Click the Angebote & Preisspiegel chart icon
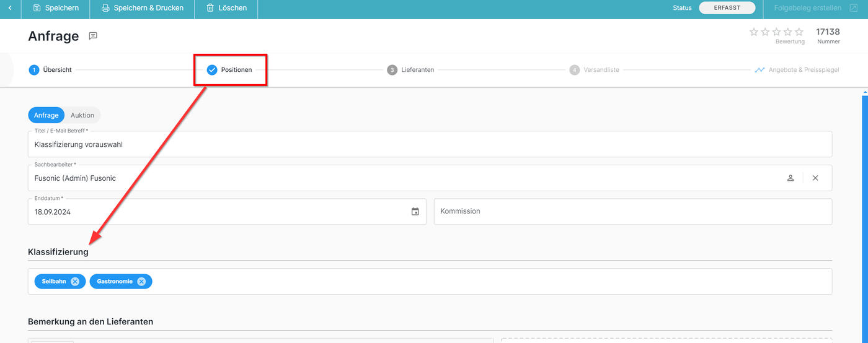The width and height of the screenshot is (868, 343). click(759, 70)
